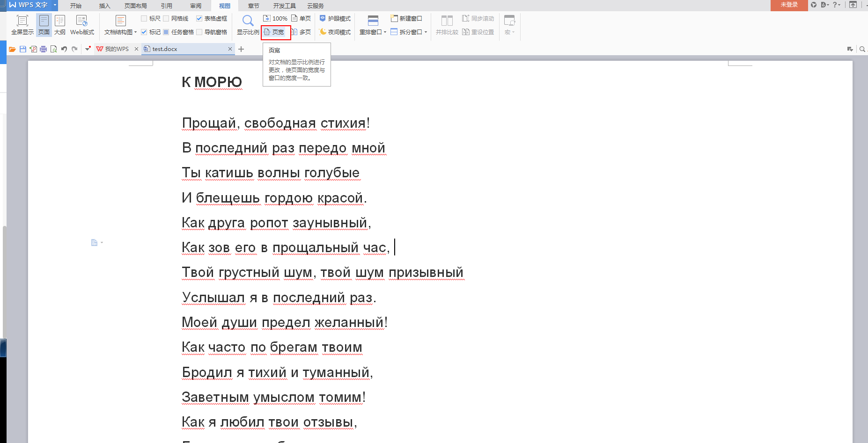Image resolution: width=868 pixels, height=443 pixels.
Task: Open the WPS 文字 application menu arrow
Action: [x=55, y=5]
